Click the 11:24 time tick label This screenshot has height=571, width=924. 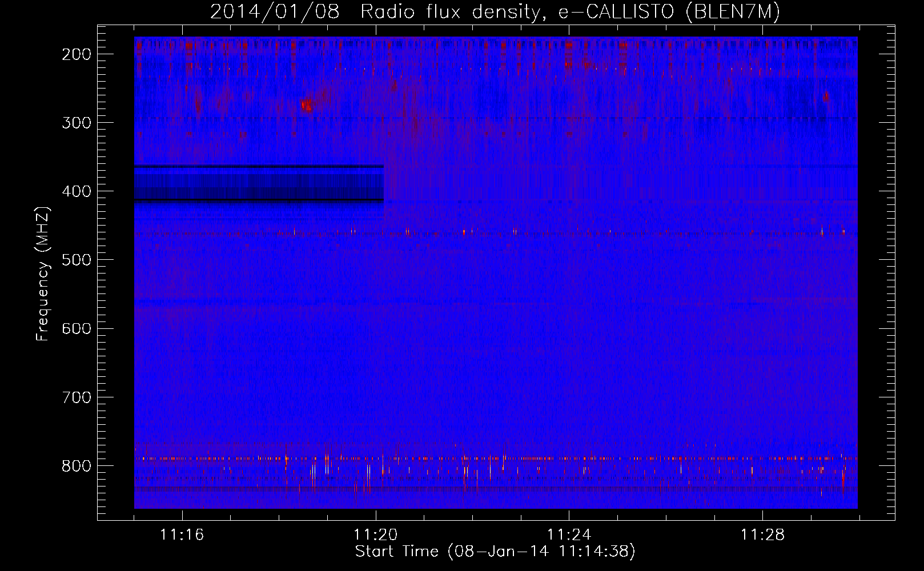click(569, 535)
